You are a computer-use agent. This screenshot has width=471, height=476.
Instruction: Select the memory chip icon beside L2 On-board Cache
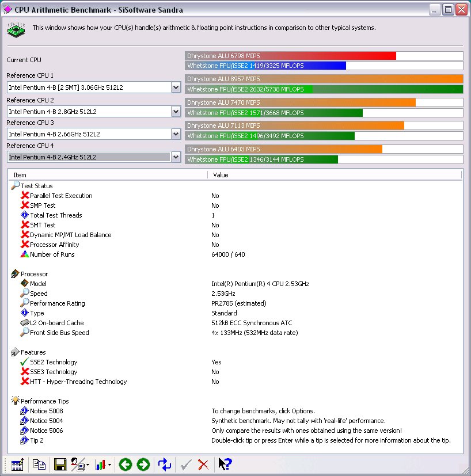(x=25, y=323)
